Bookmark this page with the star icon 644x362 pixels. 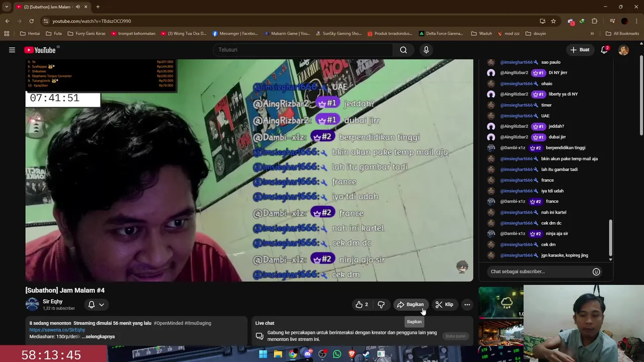pos(553,21)
